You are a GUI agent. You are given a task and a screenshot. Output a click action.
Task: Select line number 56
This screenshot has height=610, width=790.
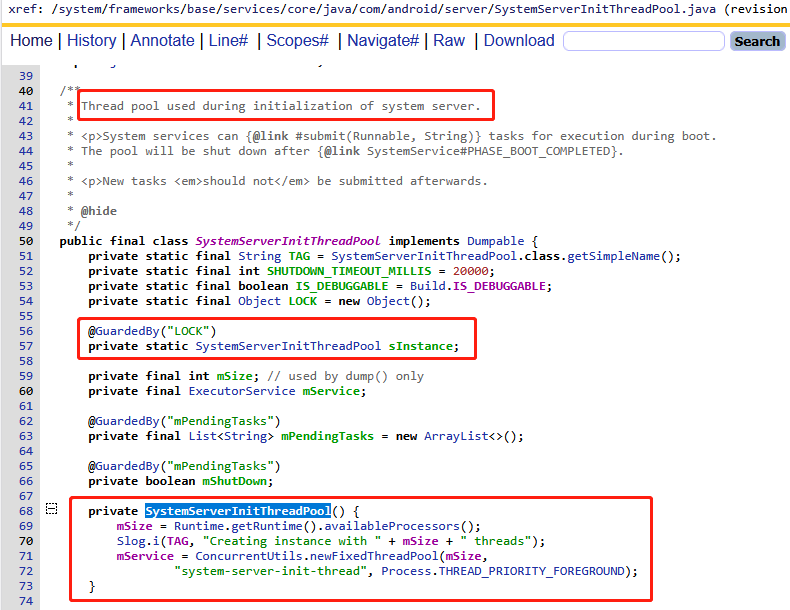[x=26, y=331]
